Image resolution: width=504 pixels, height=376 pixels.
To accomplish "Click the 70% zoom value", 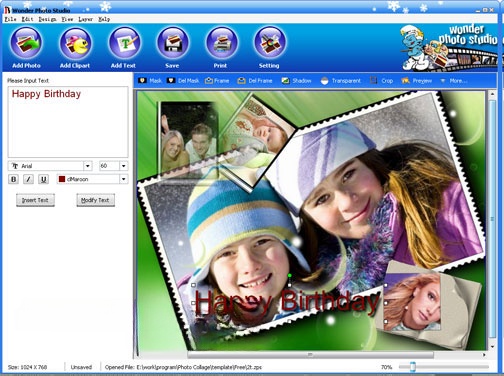I will pos(386,367).
